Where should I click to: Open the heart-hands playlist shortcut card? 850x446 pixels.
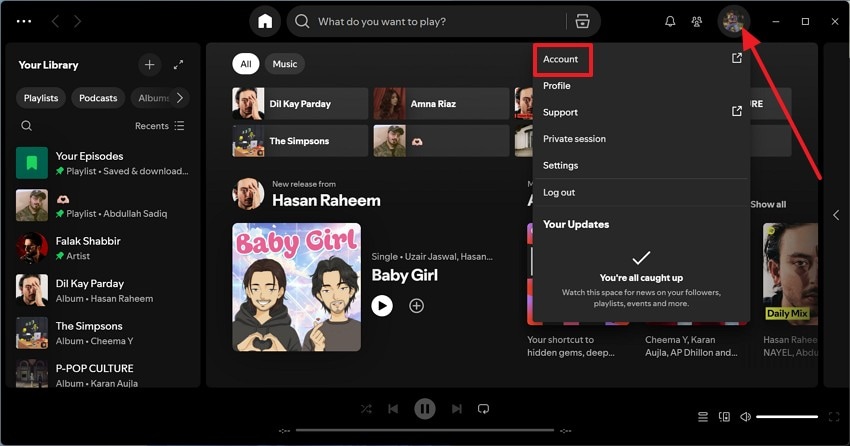pos(441,141)
